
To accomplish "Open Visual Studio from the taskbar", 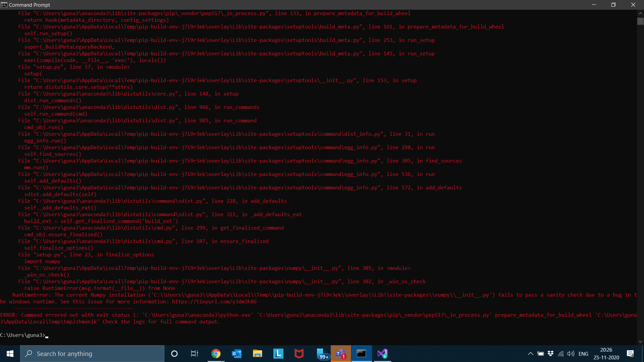I will pyautogui.click(x=382, y=354).
